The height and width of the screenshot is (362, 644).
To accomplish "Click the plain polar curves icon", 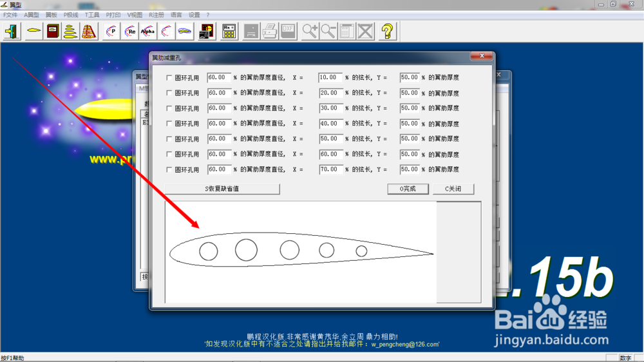I will coord(166,31).
